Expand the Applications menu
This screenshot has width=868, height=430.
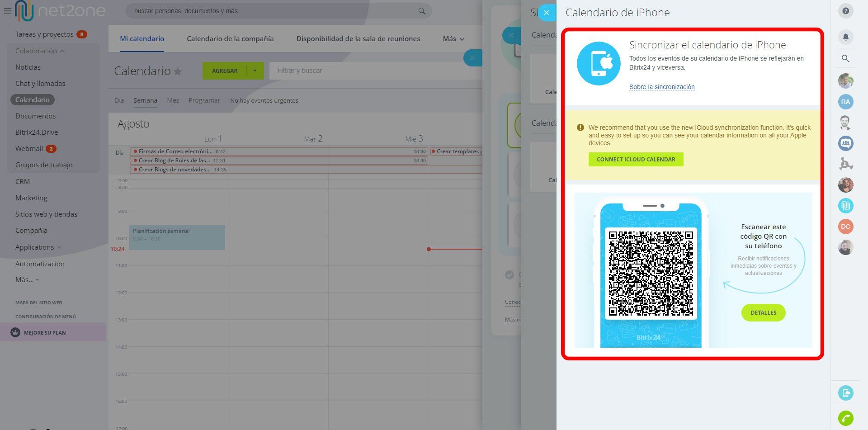38,247
